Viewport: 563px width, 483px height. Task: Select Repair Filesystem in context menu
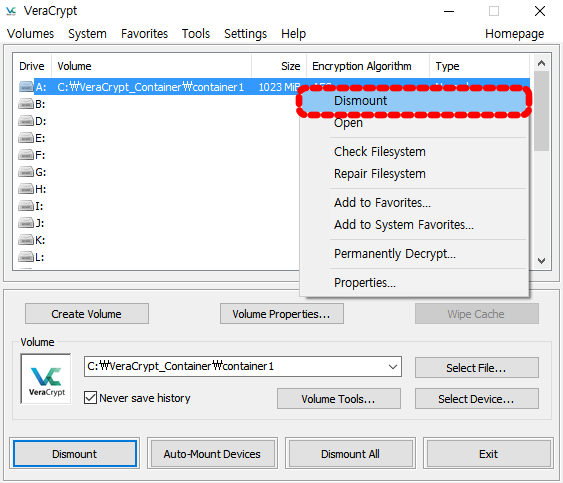pos(414,174)
